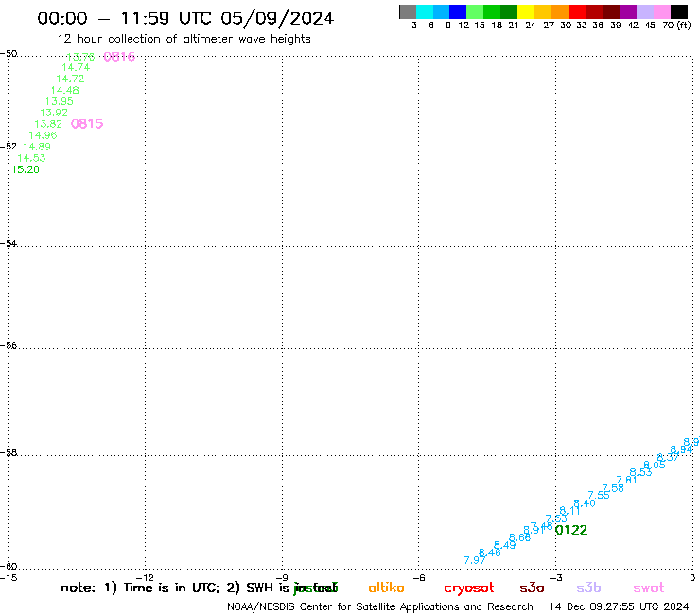The height and width of the screenshot is (615, 700).
Task: Click the blue wave height value 8.53
Action: pos(640,472)
